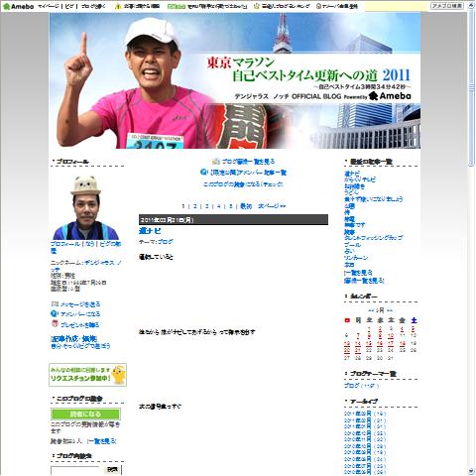Click the アメブロ検索 button
Viewport: 476px width, 476px height.
point(447,6)
